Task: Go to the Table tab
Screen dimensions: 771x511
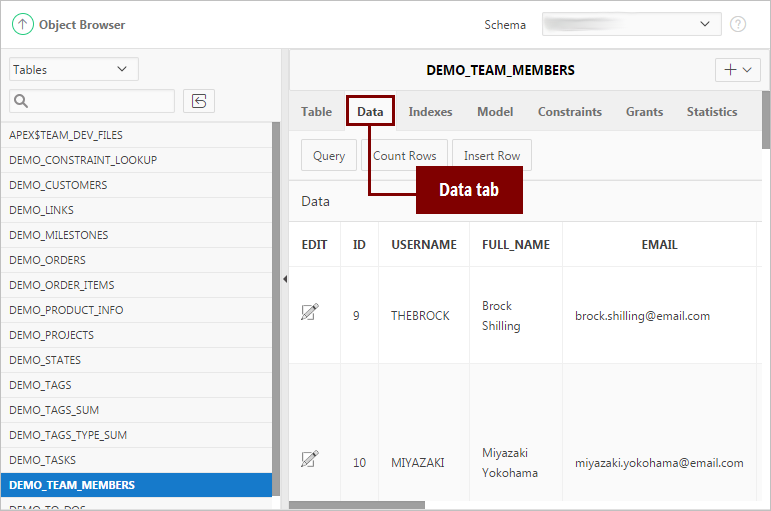Action: coord(316,112)
